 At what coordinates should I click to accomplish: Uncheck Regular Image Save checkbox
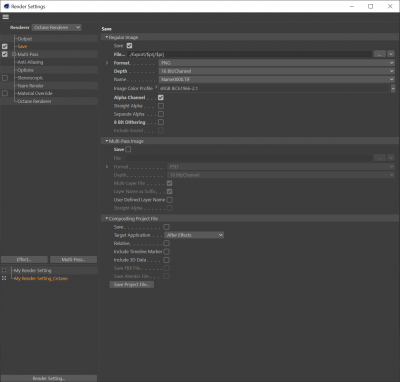point(129,46)
